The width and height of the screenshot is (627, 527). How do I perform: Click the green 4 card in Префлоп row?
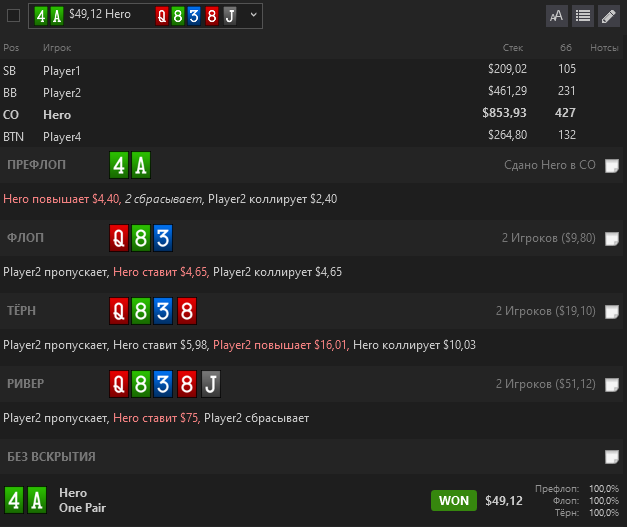(119, 165)
